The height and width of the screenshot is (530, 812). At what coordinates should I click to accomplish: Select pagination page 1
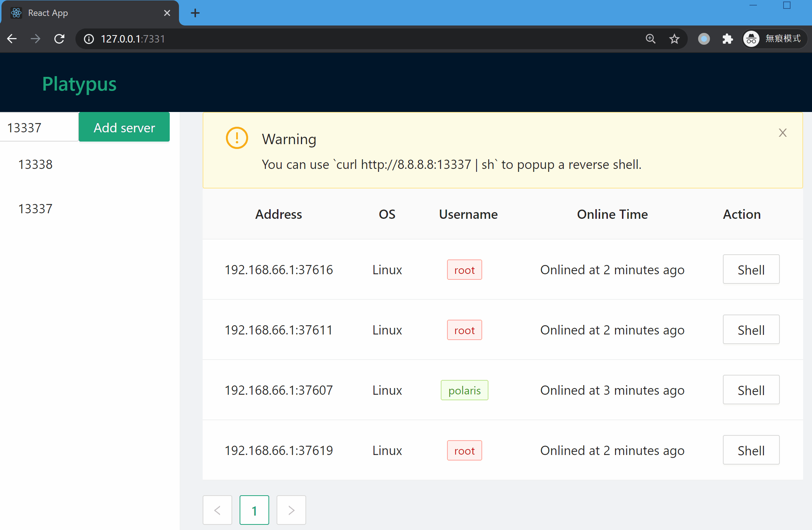254,510
